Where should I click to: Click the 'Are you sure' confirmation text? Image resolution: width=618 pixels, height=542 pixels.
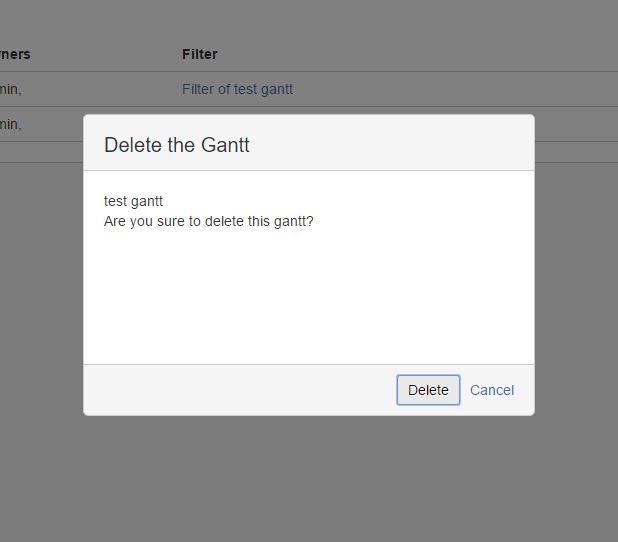click(x=208, y=221)
